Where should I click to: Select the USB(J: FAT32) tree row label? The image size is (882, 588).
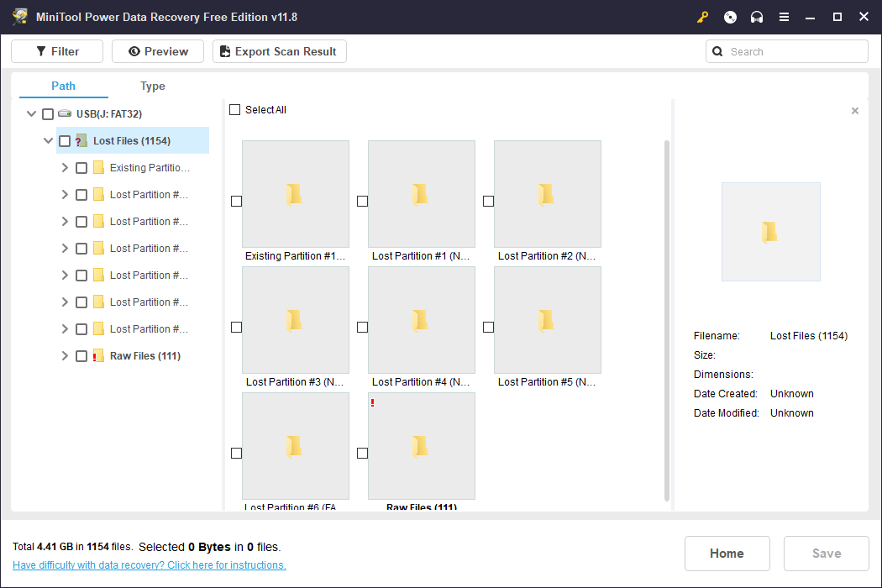coord(109,113)
